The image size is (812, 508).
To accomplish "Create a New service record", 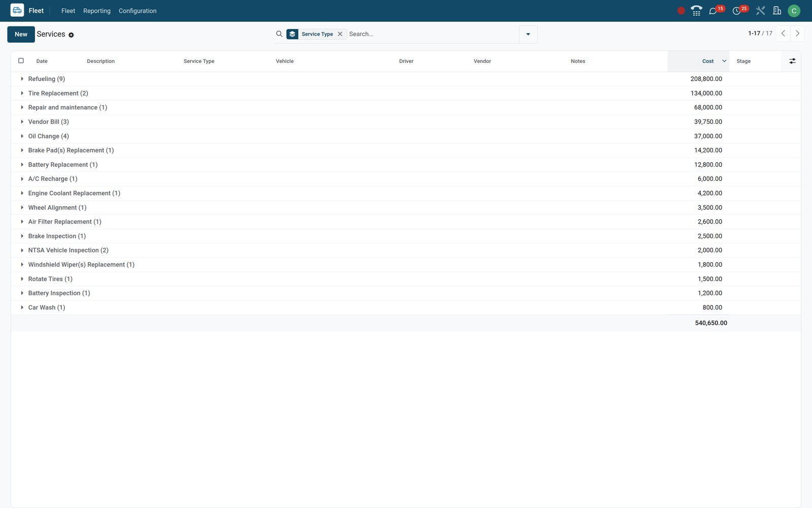I will tap(21, 34).
